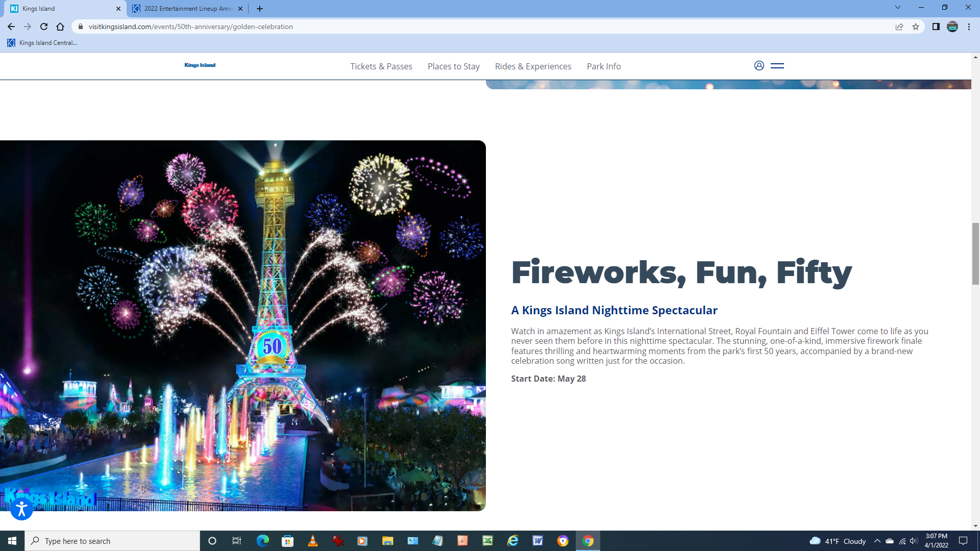Click the taskbar search box
Image resolution: width=980 pixels, height=551 pixels.
coord(112,541)
